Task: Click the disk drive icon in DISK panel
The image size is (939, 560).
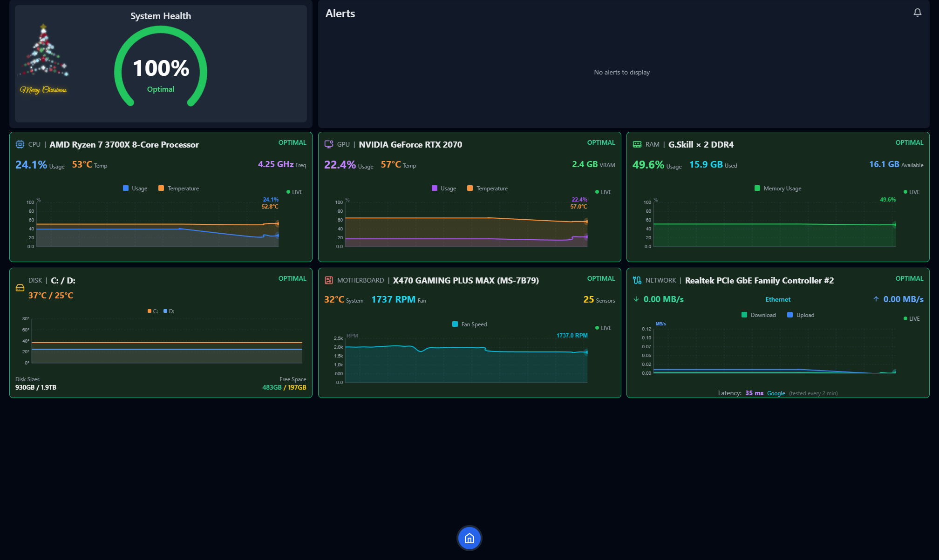Action: click(x=20, y=288)
